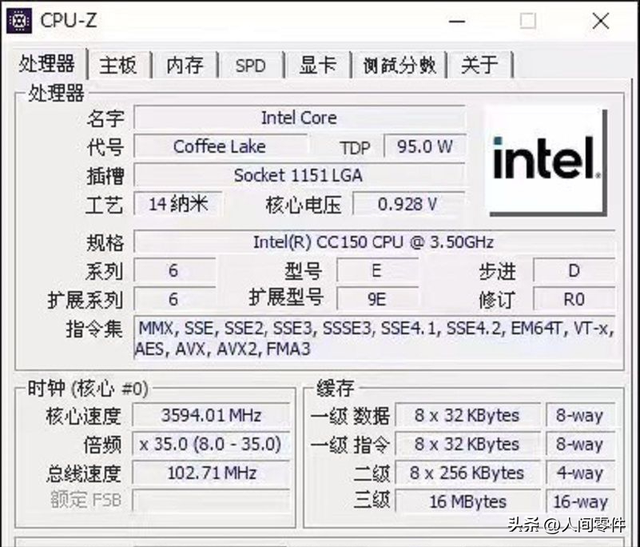Click the 一级 数据 cache 8 x 32 KBytes

coord(468,416)
